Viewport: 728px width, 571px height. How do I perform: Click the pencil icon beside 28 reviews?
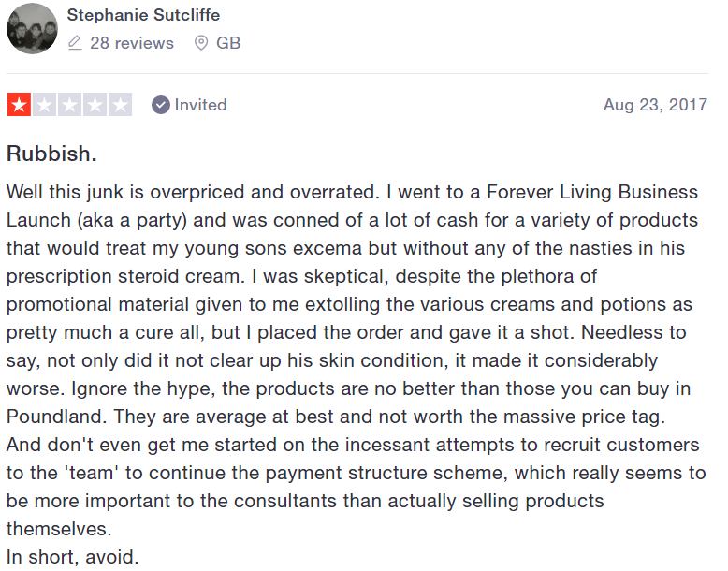(75, 43)
